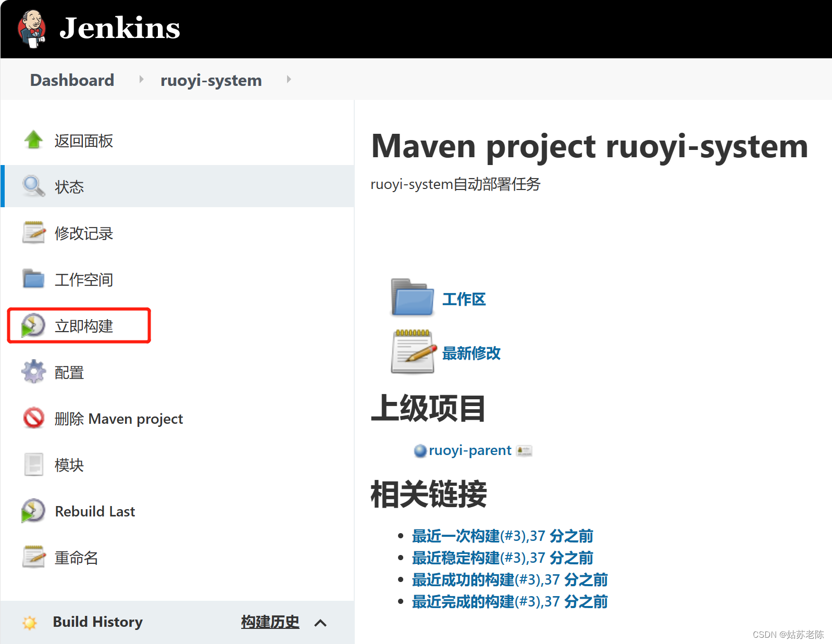Open the 修改记录 sidebar entry
Image resolution: width=832 pixels, height=644 pixels.
(84, 233)
